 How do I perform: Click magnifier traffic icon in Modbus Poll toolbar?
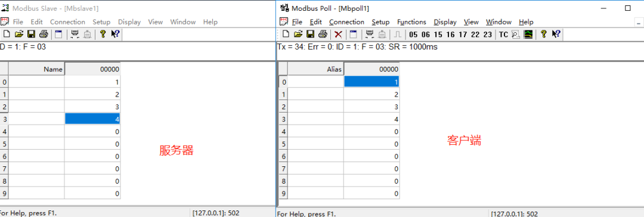point(516,34)
